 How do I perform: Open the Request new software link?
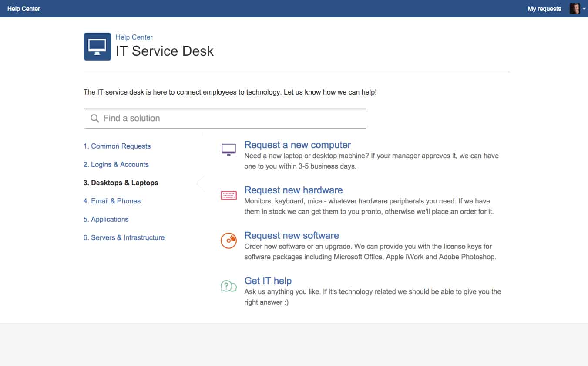(x=292, y=236)
